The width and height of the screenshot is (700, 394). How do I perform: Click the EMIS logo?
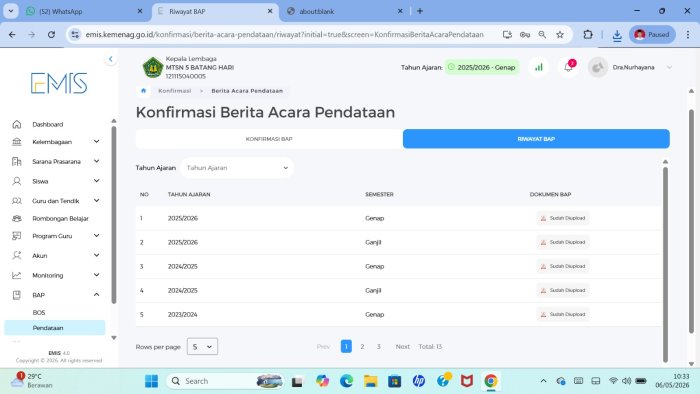pos(59,83)
